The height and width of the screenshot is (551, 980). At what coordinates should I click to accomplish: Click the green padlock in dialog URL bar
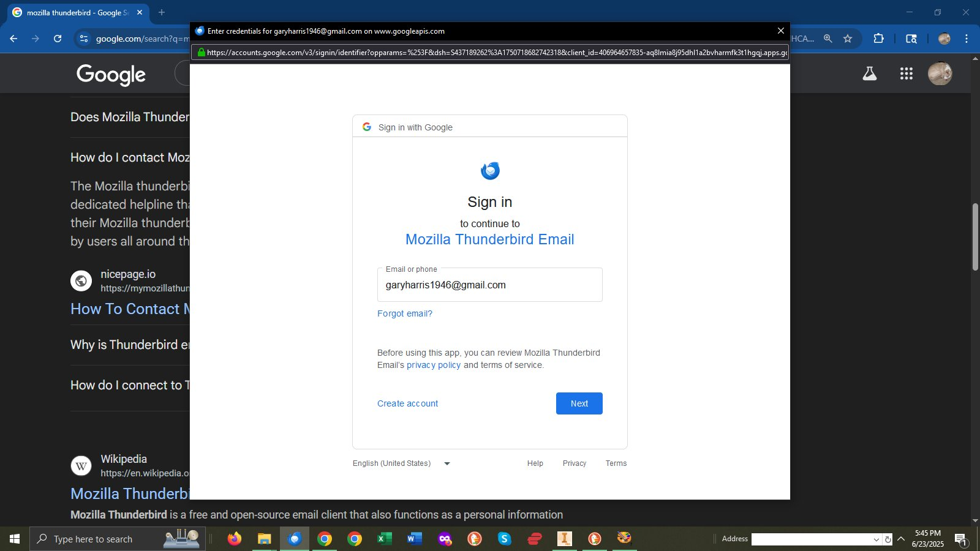click(201, 52)
